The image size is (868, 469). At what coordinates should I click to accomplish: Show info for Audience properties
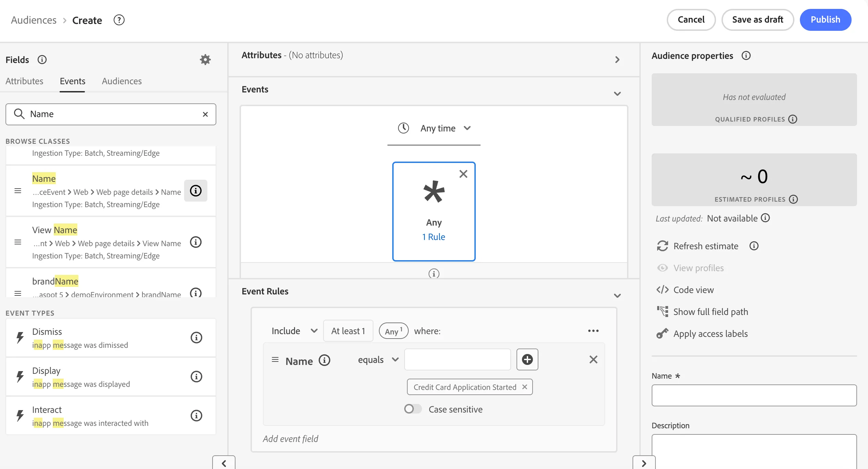[746, 55]
